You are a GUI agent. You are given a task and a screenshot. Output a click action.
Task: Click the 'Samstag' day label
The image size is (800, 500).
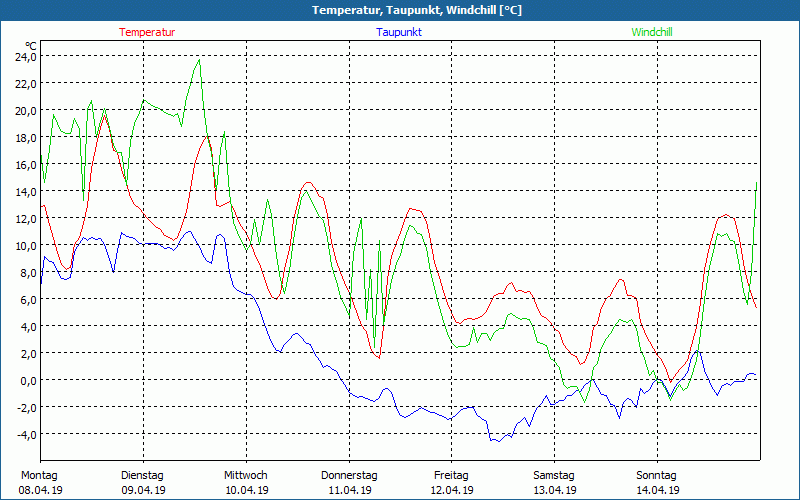coord(554,476)
